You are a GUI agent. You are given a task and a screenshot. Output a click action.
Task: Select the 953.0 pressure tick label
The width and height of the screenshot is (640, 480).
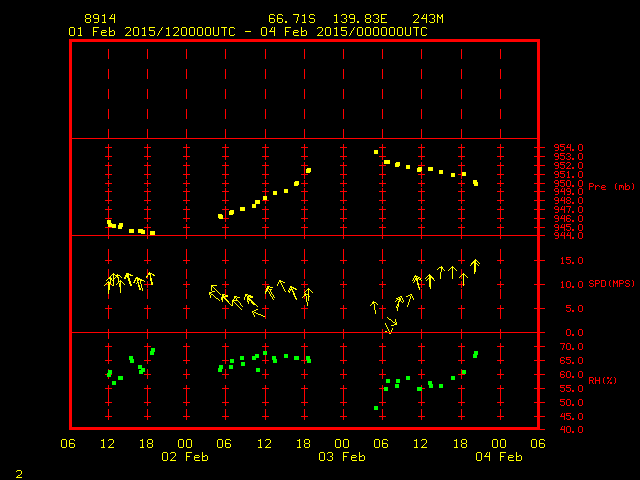coord(568,156)
